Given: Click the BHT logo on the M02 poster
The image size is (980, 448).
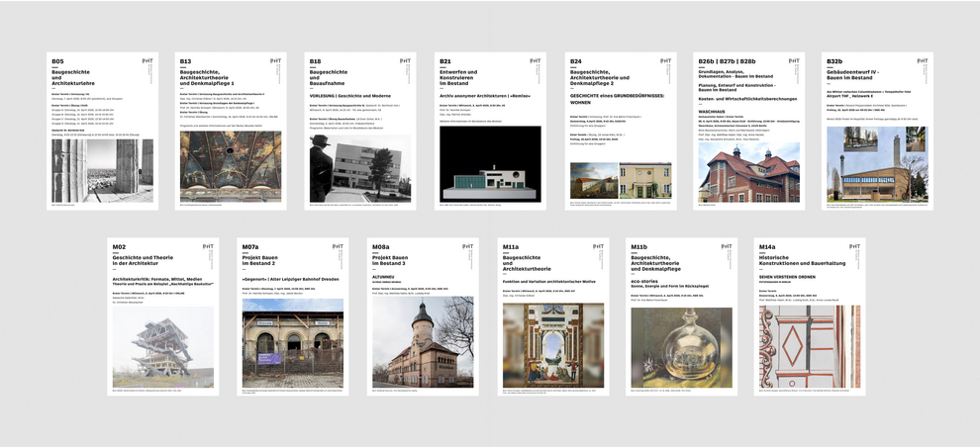Looking at the screenshot, I should 207,247.
